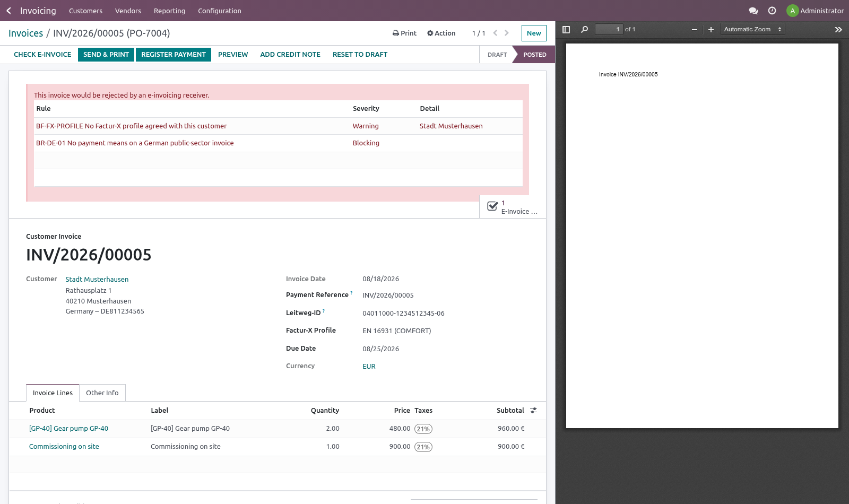Screen dimensions: 849x504
Task: Open find in PDF document
Action: 584,30
